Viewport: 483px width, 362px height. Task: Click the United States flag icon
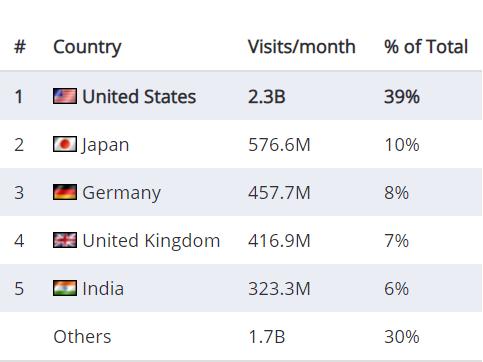point(65,96)
